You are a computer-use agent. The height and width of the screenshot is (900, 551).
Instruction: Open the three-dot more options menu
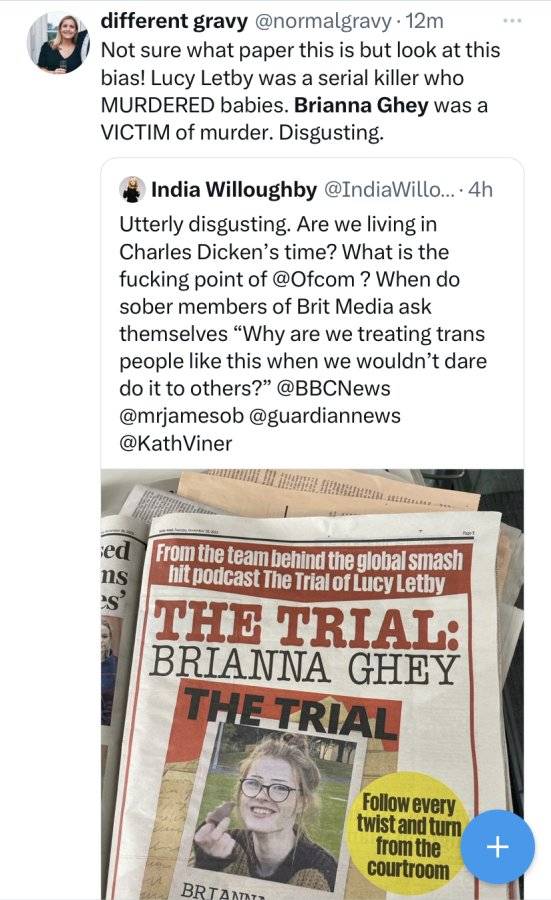click(x=511, y=21)
